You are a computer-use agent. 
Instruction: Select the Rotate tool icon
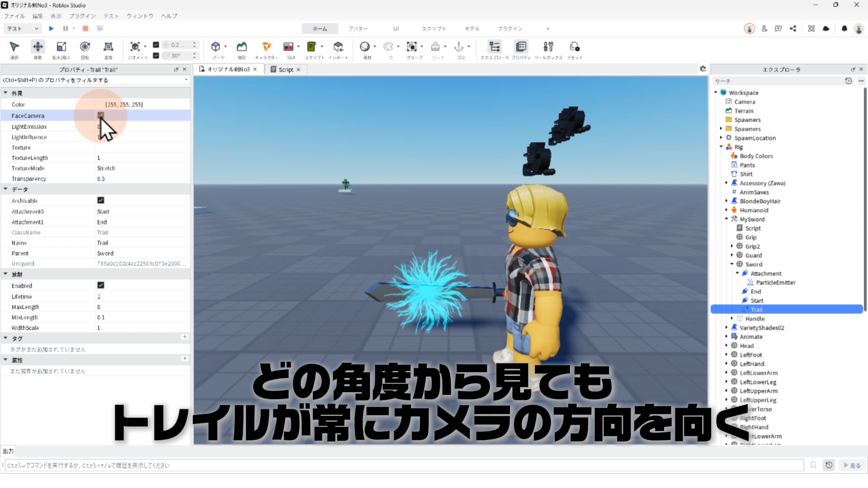pos(85,47)
